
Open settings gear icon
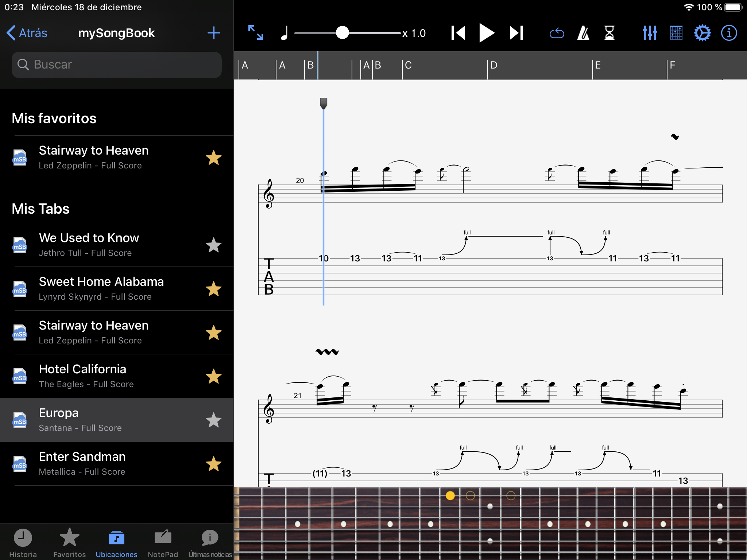(702, 33)
